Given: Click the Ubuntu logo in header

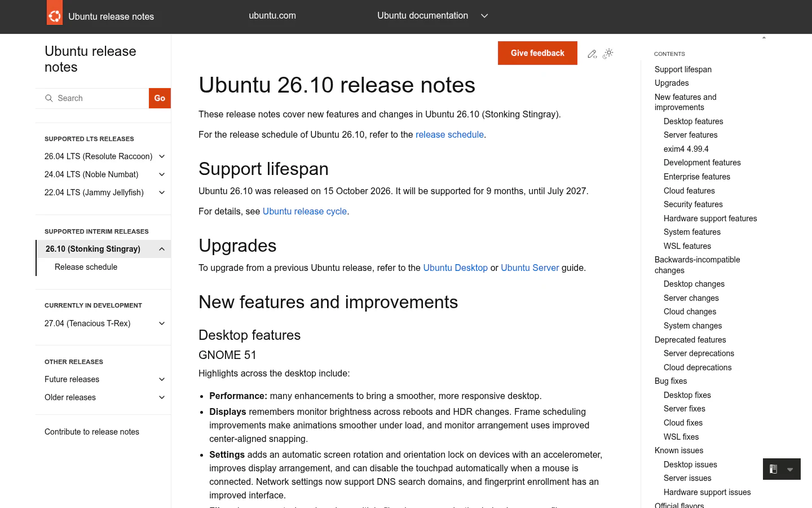Looking at the screenshot, I should [x=55, y=14].
